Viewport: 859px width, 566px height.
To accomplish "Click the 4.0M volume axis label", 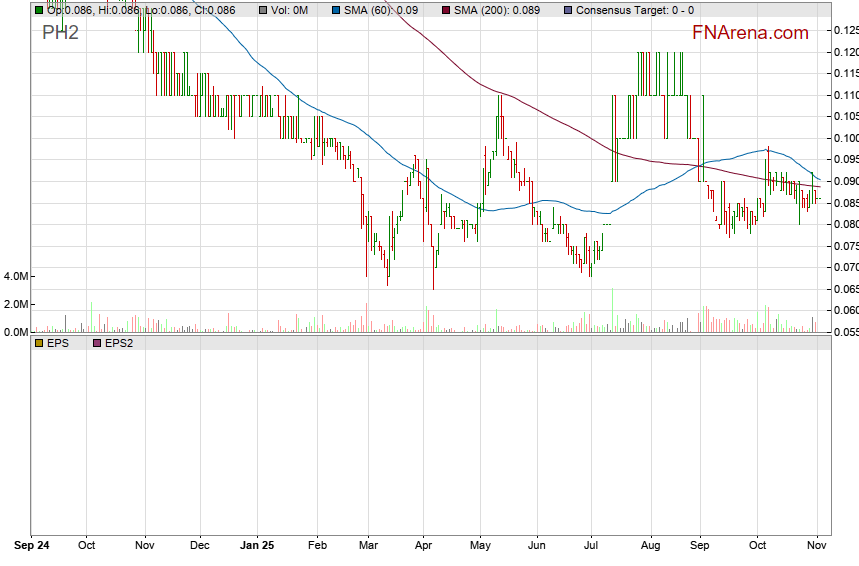I will pos(16,276).
